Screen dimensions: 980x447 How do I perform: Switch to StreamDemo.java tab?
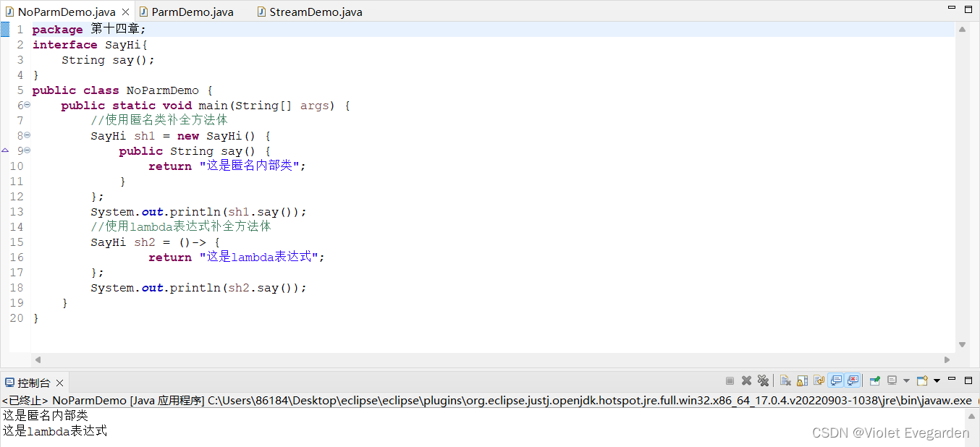pos(309,12)
